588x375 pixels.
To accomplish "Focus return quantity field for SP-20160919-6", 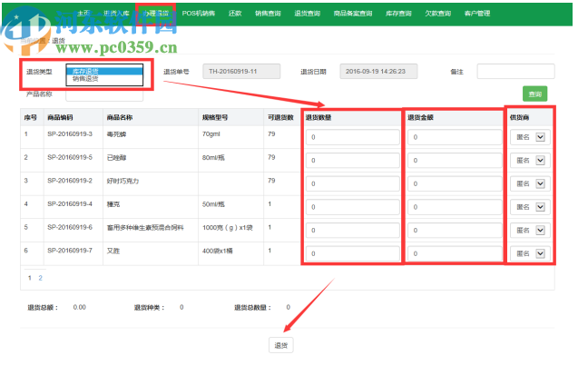I will (x=352, y=230).
